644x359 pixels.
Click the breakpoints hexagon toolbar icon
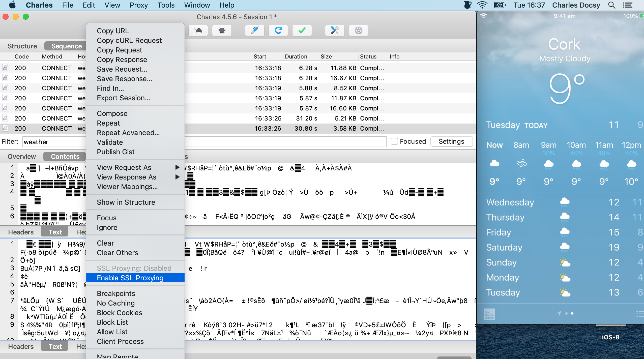pyautogui.click(x=222, y=31)
